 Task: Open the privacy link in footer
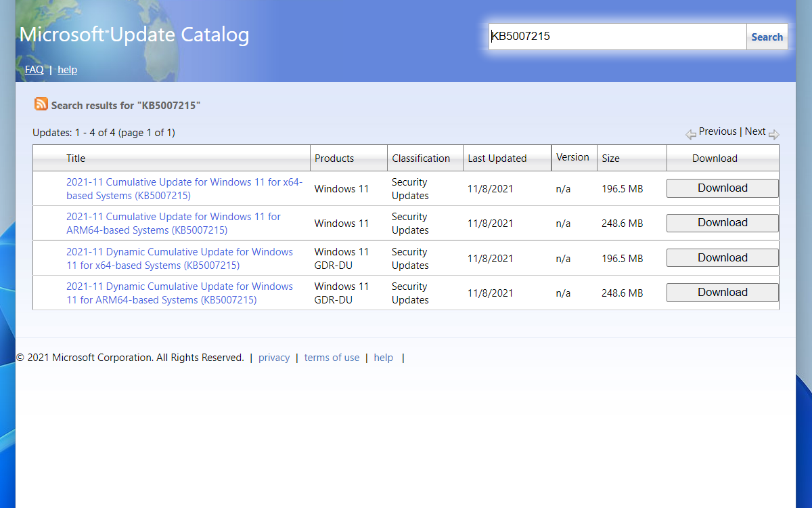(274, 358)
